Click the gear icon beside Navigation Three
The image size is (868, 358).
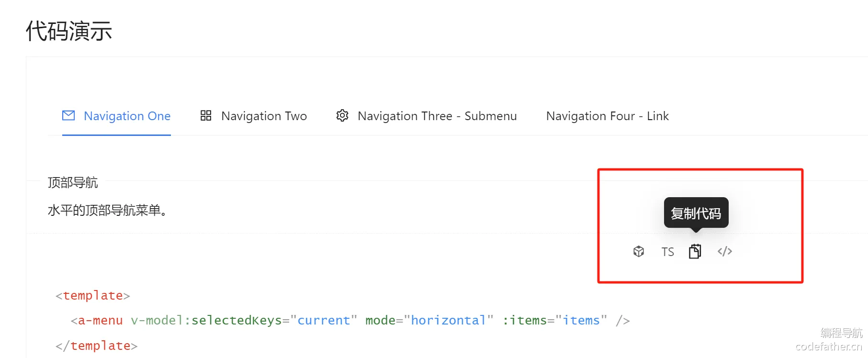pos(342,115)
